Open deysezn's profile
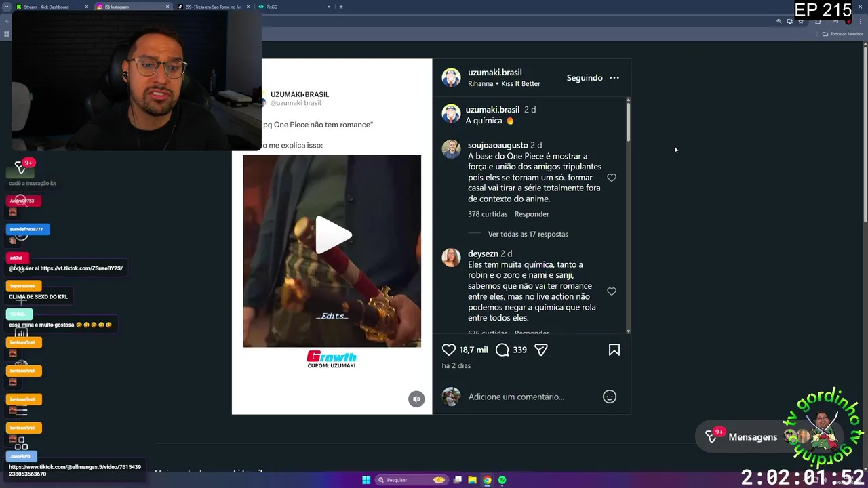 pyautogui.click(x=483, y=253)
